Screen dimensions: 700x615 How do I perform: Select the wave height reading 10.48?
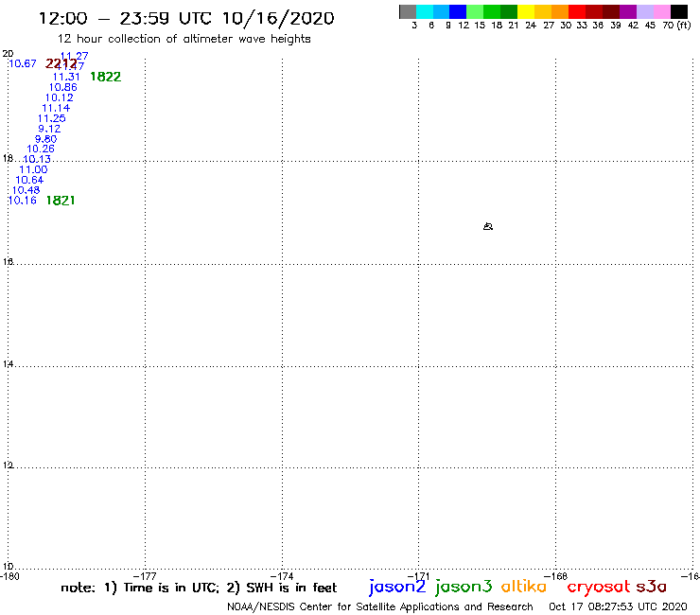tap(26, 190)
